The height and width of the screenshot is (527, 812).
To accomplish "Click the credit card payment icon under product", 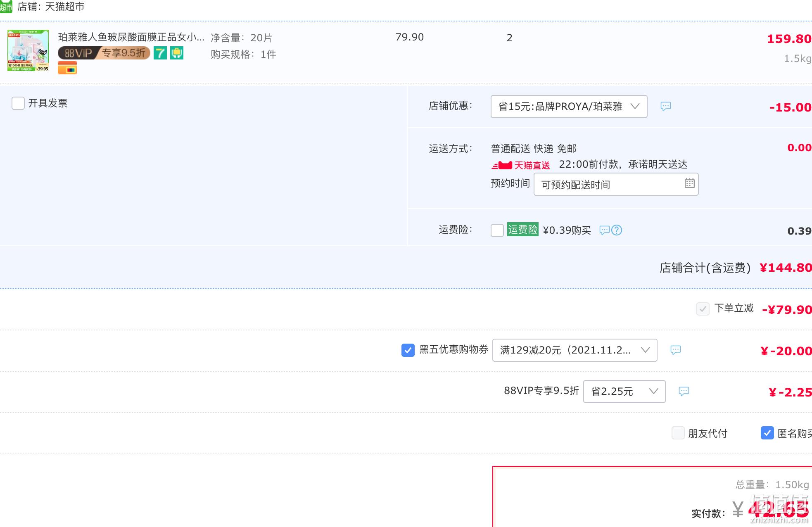I will (x=67, y=68).
